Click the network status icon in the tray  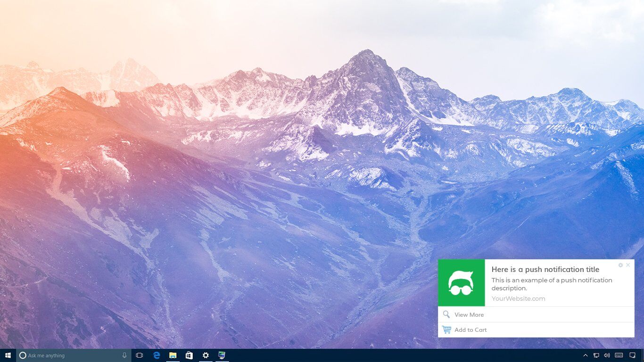[x=596, y=355]
